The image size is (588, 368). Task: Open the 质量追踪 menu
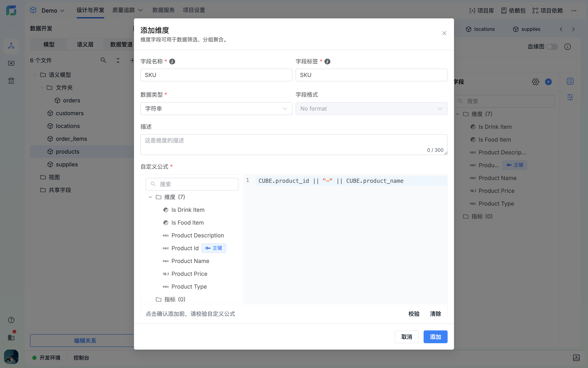(x=127, y=10)
